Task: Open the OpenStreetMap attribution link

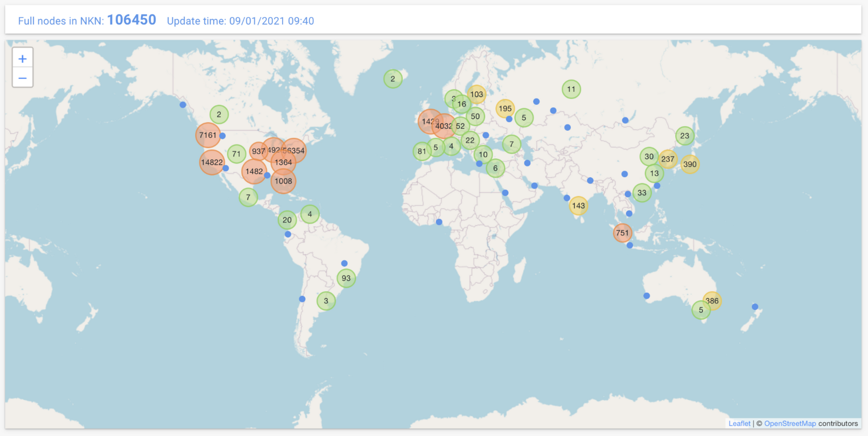Action: click(x=790, y=423)
